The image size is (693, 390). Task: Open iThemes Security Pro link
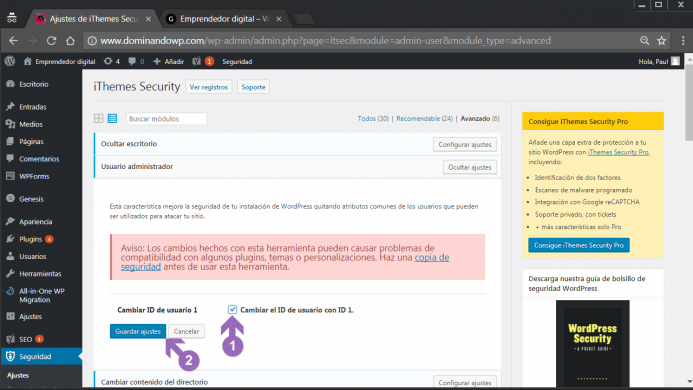click(x=618, y=152)
